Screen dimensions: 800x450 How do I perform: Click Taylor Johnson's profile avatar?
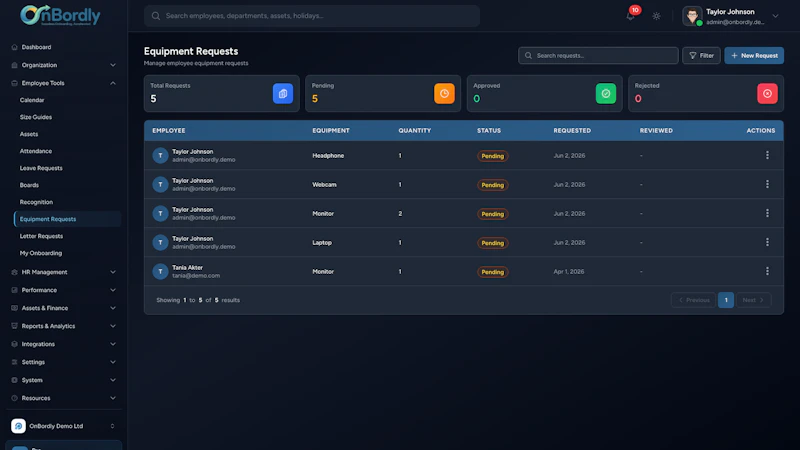coord(692,16)
